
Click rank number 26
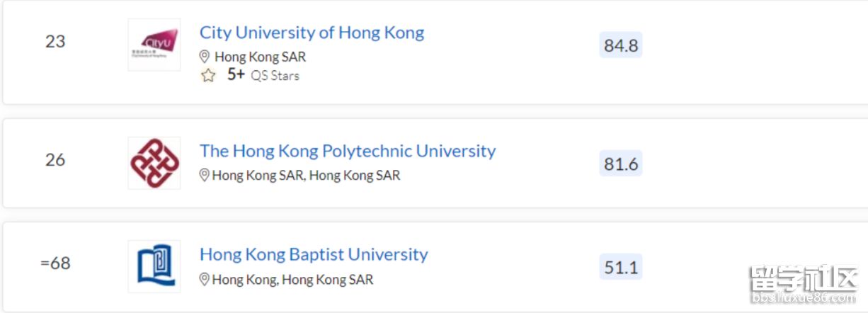55,159
